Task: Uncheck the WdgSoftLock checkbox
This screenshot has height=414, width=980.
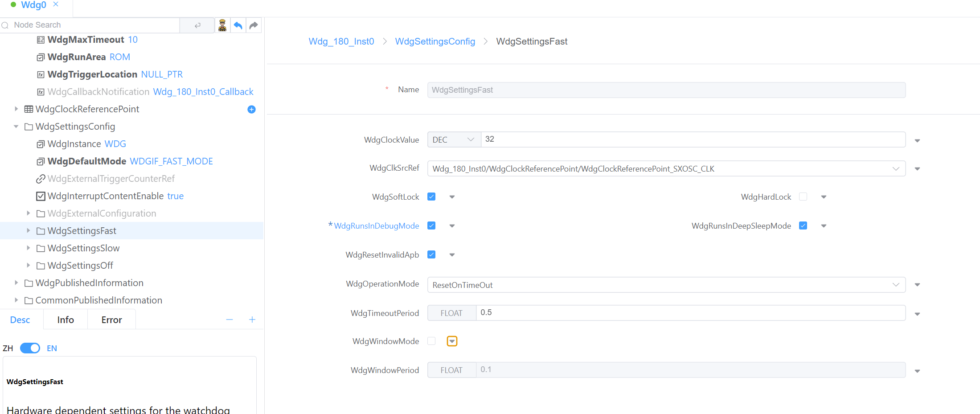Action: [x=431, y=197]
